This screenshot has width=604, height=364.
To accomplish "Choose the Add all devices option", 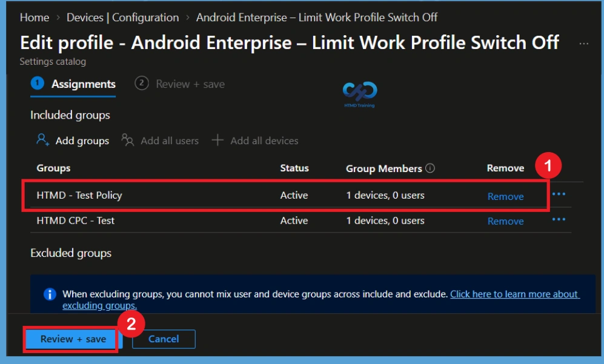I will 264,141.
